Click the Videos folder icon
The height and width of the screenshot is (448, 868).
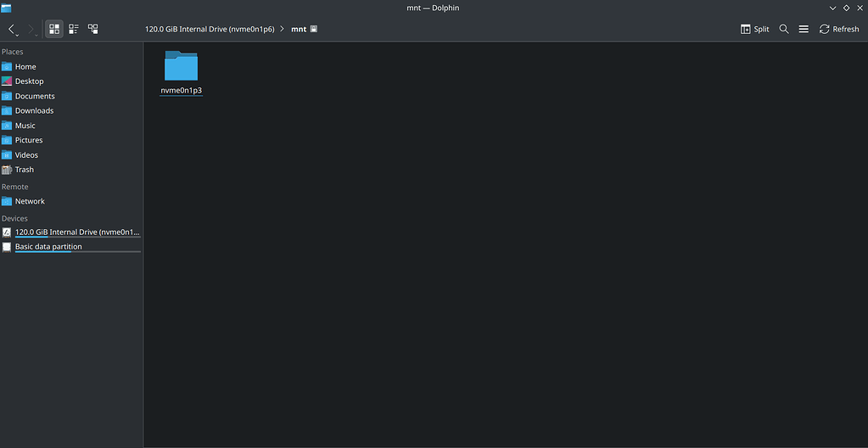click(7, 155)
